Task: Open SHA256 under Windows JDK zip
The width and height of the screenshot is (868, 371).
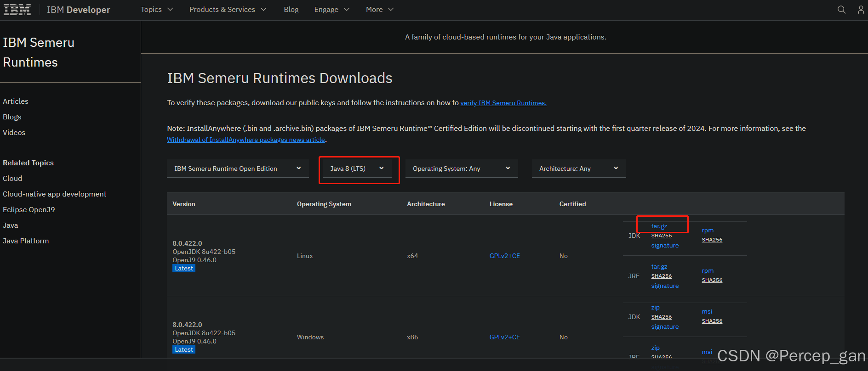Action: coord(662,317)
